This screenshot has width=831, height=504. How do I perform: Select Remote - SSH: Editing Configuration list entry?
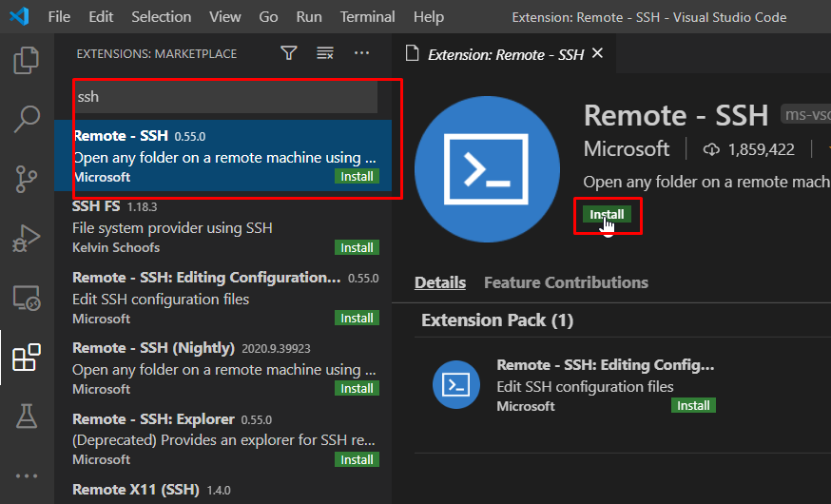point(222,298)
